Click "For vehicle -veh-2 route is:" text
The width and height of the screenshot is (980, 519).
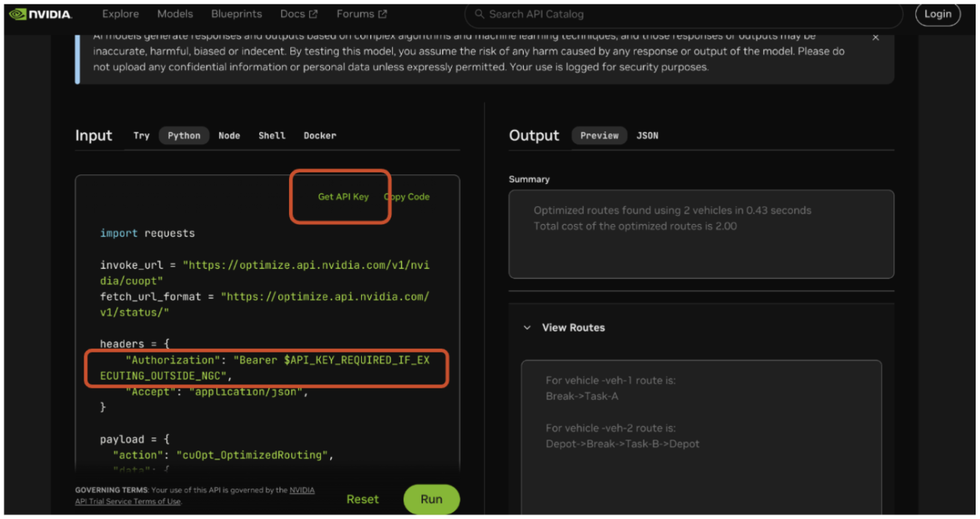coord(610,428)
